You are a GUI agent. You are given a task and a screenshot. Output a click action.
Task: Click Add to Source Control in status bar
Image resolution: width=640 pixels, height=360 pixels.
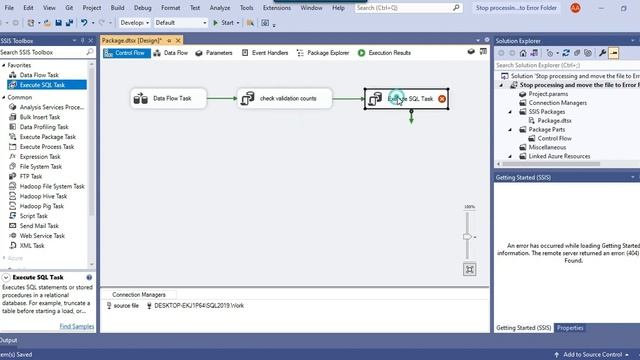[x=591, y=355]
